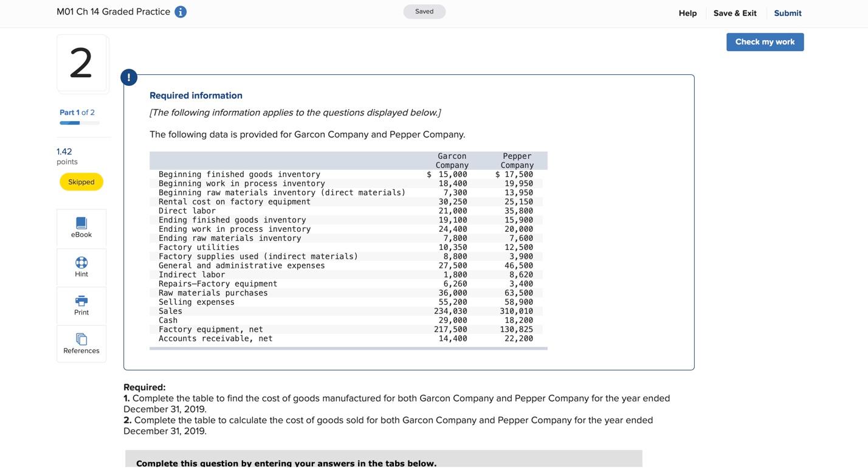Click the Skipped status badge
Screen dimensions: 868x469
click(x=81, y=182)
